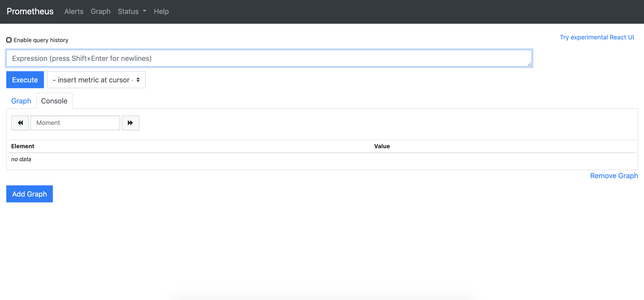Click into the Moment time field
Screen dimensions: 644x300
pos(75,123)
